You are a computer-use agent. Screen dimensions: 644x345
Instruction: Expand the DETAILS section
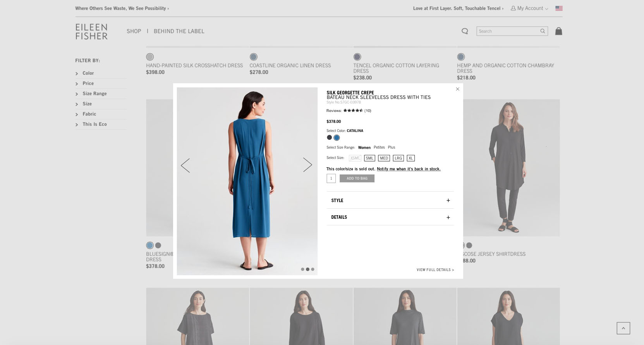tap(390, 217)
